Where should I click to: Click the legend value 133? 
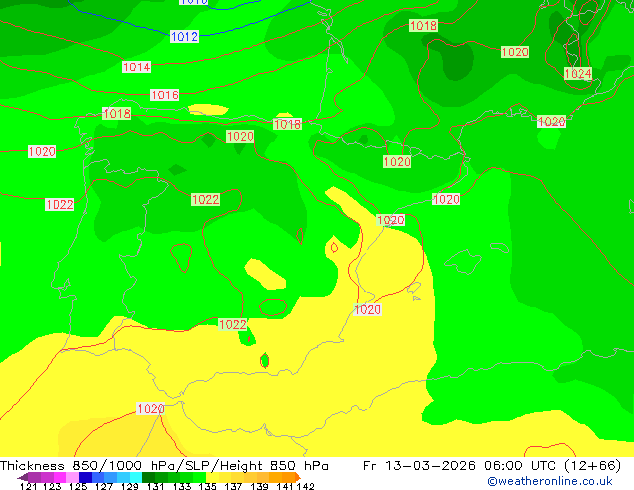182,486
